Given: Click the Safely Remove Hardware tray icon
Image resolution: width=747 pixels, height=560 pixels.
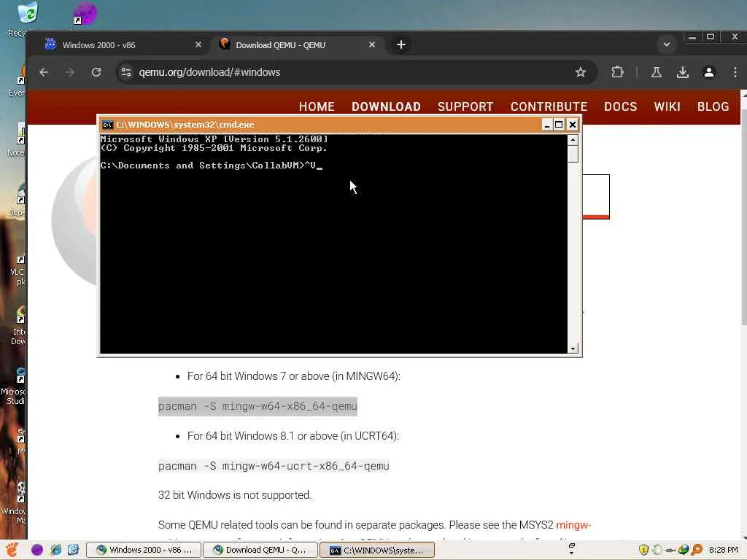Looking at the screenshot, I should [x=670, y=550].
